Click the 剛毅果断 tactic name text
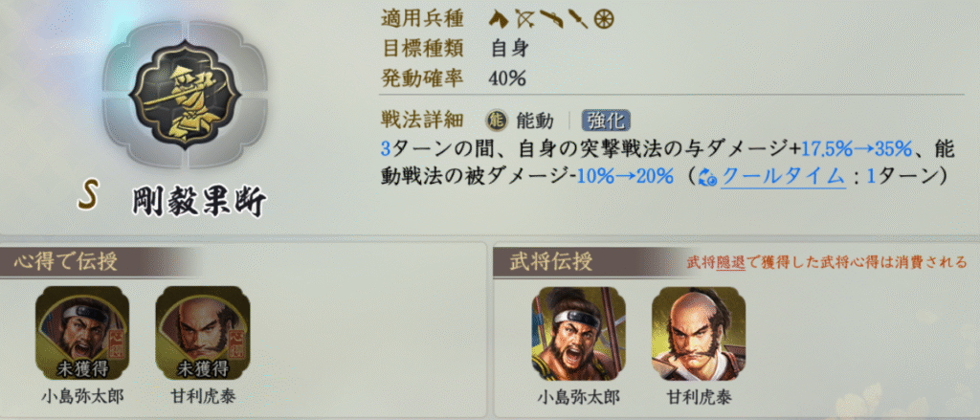Image resolution: width=980 pixels, height=420 pixels. (199, 202)
